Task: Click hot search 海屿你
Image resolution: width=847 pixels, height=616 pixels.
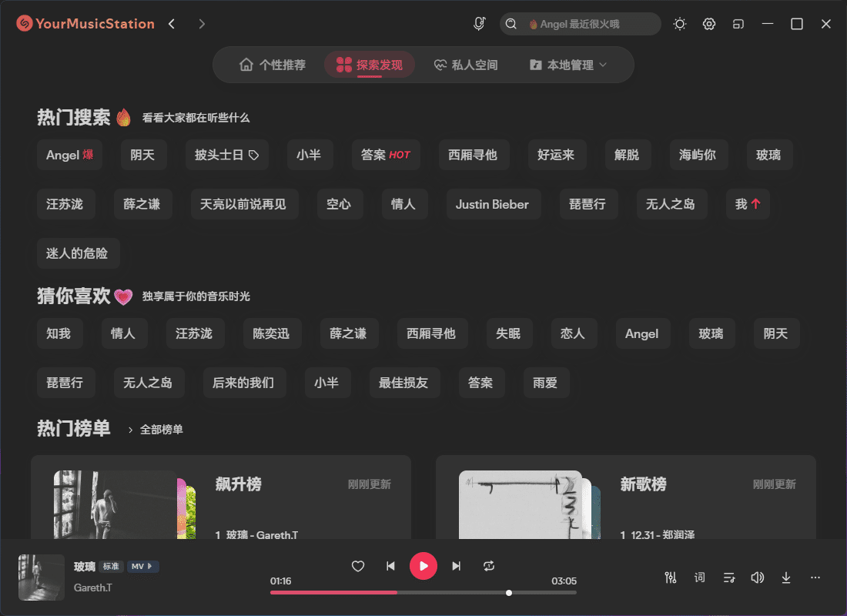Action: [x=698, y=155]
